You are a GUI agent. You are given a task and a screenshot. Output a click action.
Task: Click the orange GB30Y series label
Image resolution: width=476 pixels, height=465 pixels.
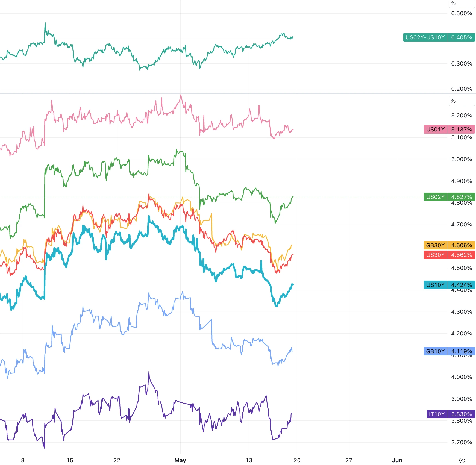pyautogui.click(x=435, y=245)
